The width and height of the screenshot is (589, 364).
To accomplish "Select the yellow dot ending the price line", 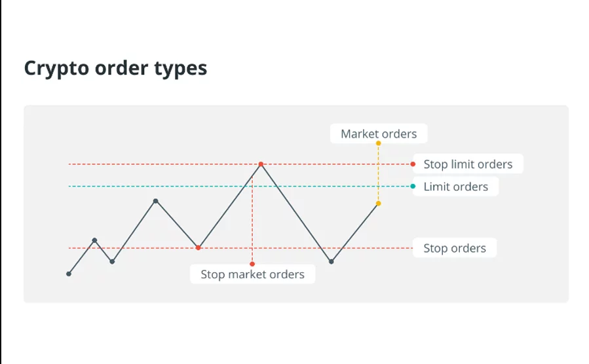I will coord(379,204).
